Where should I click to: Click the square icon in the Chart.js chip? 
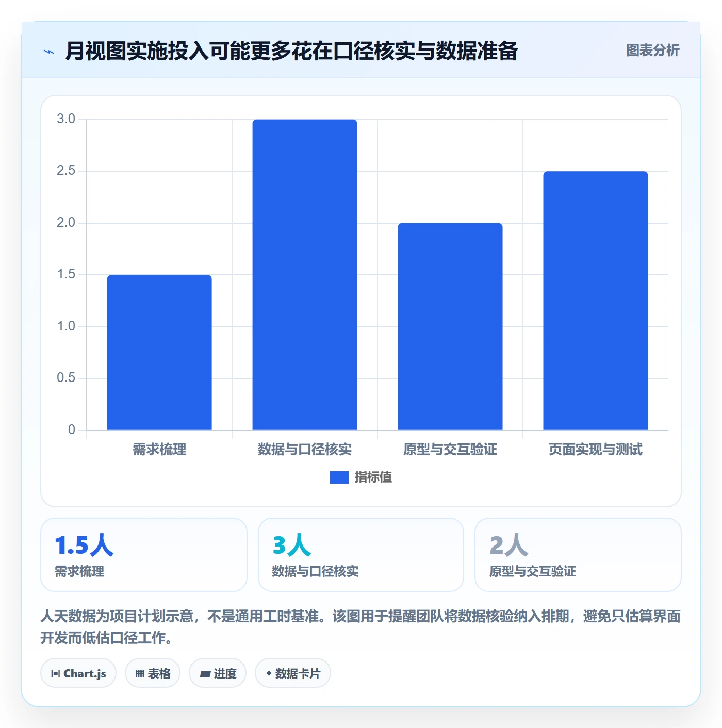[56, 674]
